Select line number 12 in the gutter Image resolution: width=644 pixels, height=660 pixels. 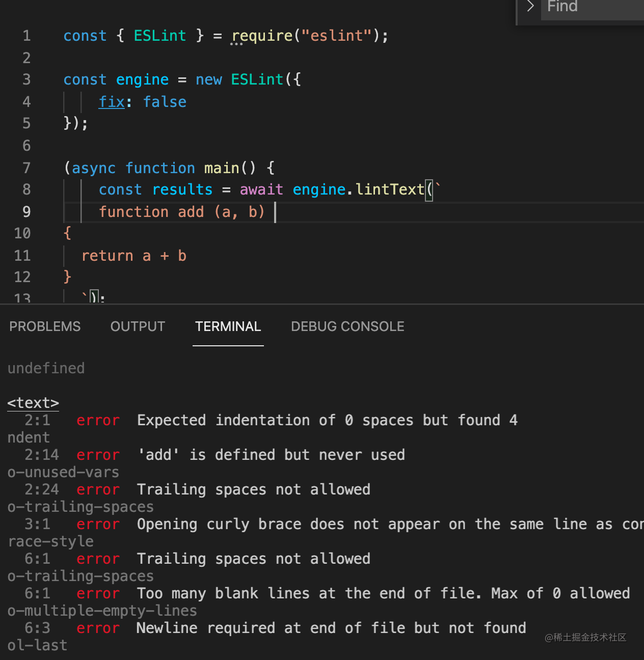(22, 277)
